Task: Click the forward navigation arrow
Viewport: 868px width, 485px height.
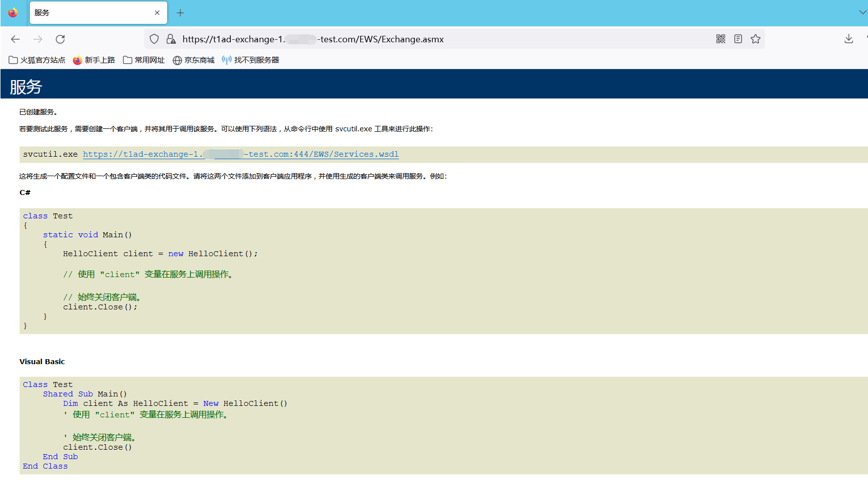Action: [x=38, y=39]
